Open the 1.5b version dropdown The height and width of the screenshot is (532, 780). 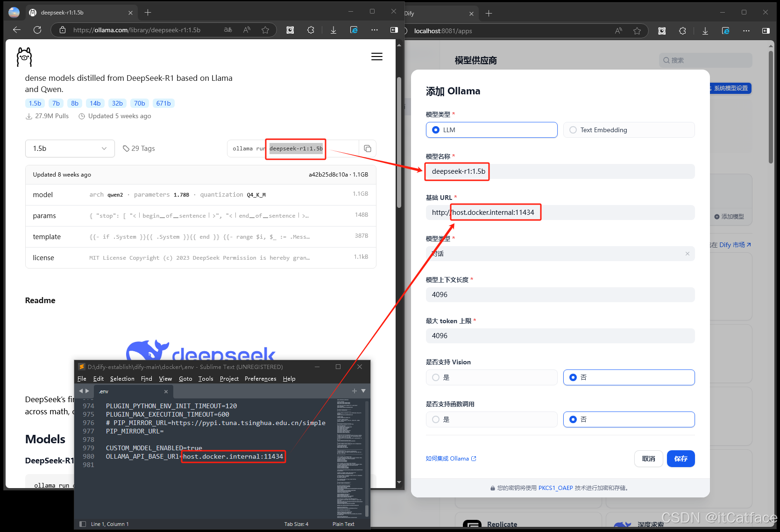pyautogui.click(x=70, y=149)
